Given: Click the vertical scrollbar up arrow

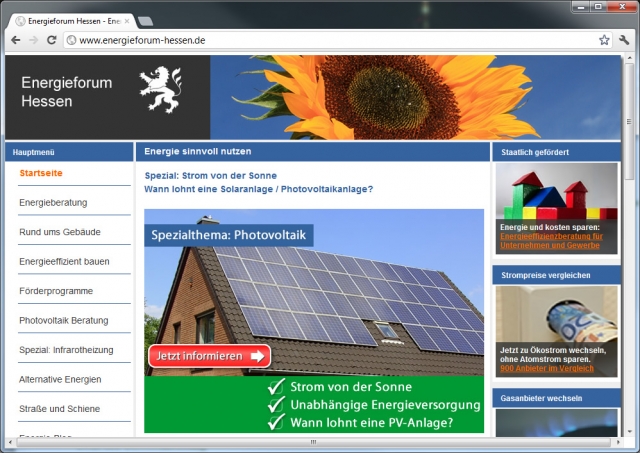Looking at the screenshot, I should [x=629, y=60].
